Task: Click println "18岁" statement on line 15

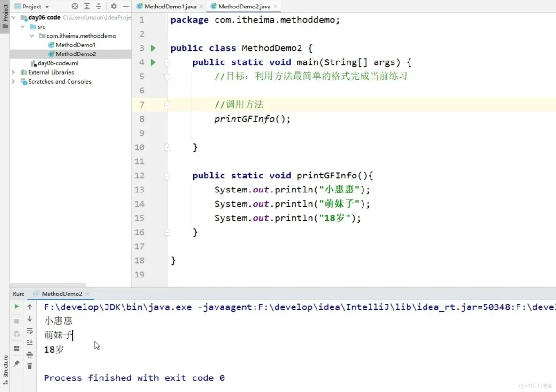Action: click(287, 218)
